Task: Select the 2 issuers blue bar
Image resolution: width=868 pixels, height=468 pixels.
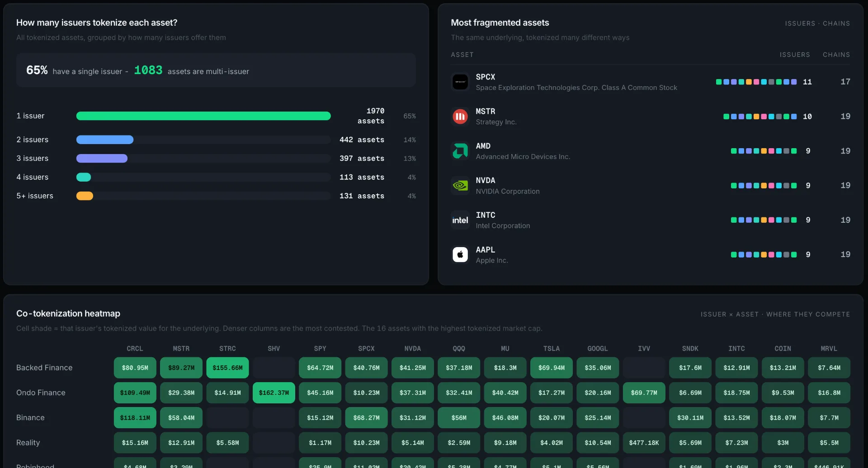Action: 105,140
